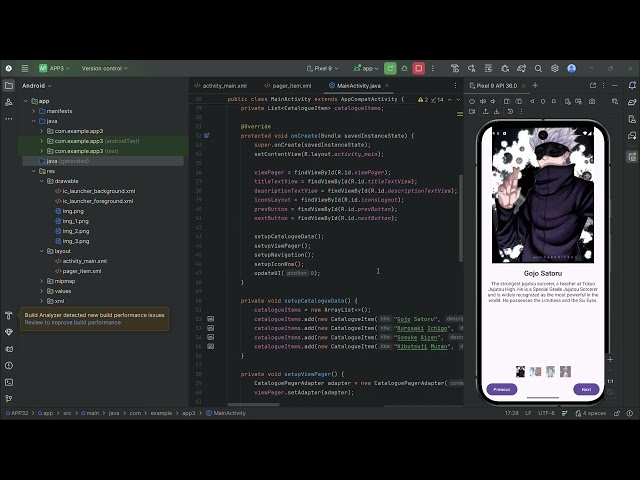Click the Apply Changes icon beside Rerun

point(404,69)
